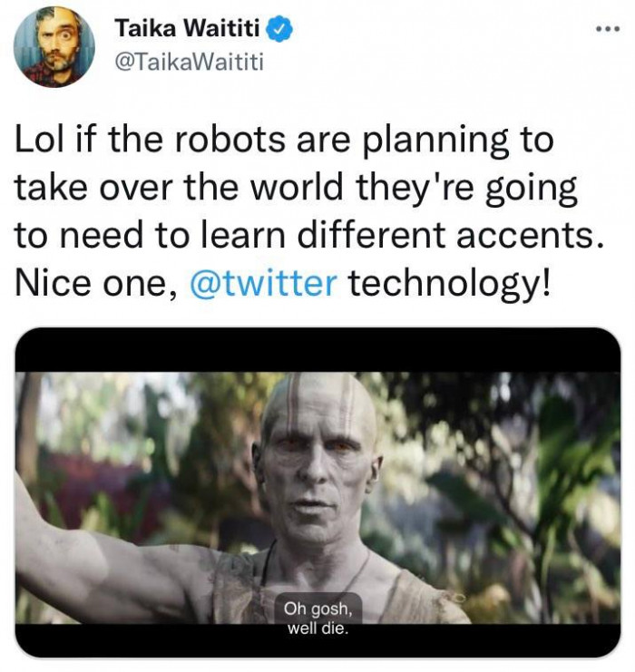635x672 pixels.
Task: Select the display name Taika Waititi
Action: tap(187, 28)
